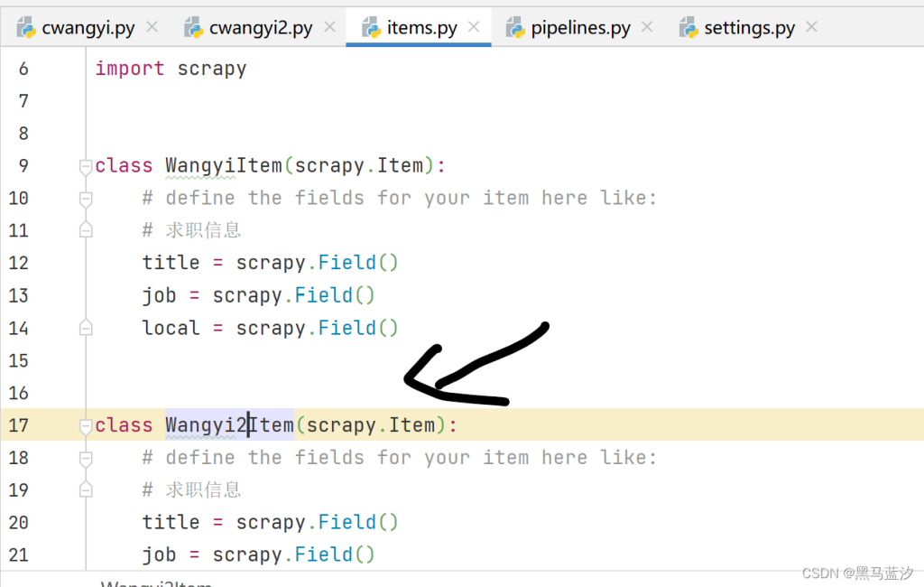Viewport: 924px width, 587px height.
Task: Click the Python file icon on settings.py tab
Action: click(x=688, y=28)
